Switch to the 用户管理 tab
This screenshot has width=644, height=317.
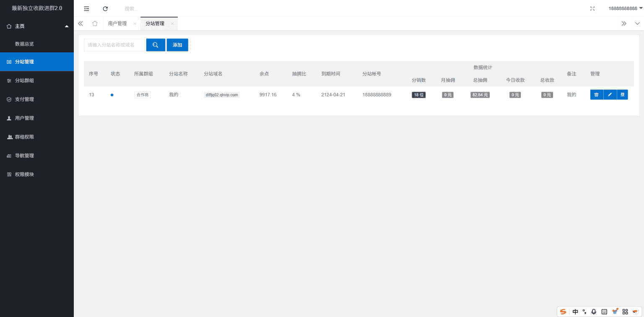[x=117, y=23]
